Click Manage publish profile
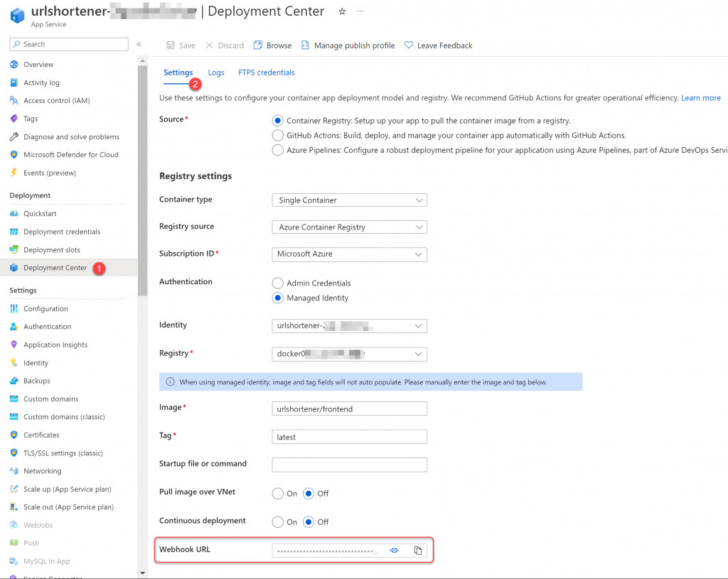This screenshot has width=728, height=579. (x=348, y=45)
